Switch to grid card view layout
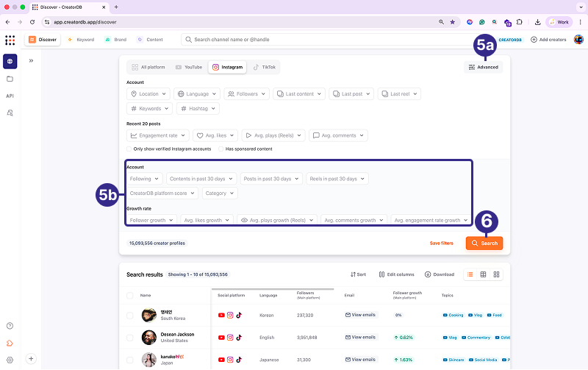The width and height of the screenshot is (588, 370). point(496,274)
